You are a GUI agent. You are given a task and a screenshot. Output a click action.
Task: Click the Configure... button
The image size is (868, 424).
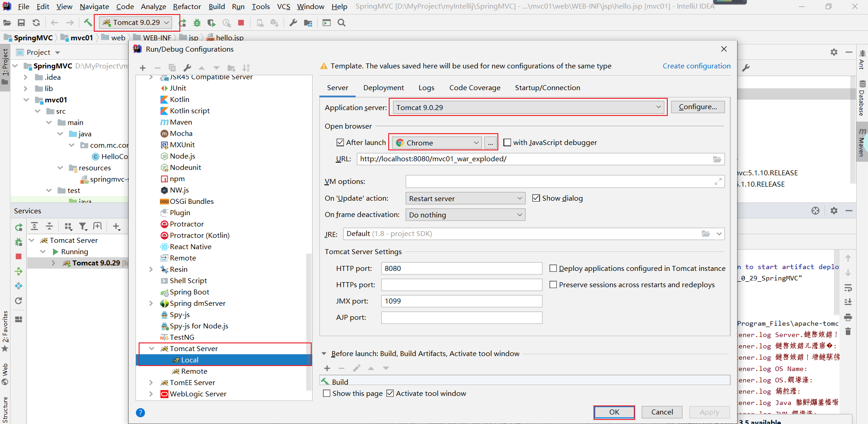point(698,107)
